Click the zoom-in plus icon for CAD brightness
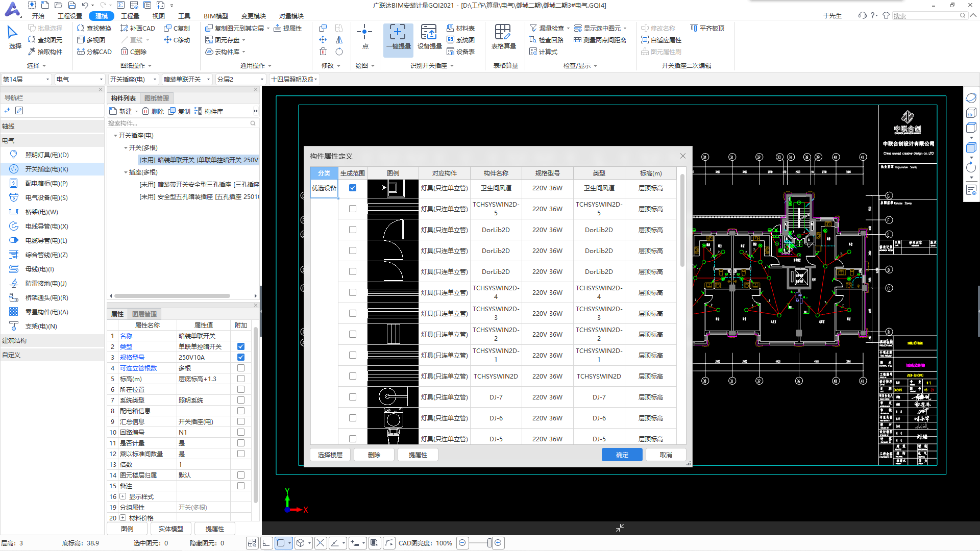 498,543
